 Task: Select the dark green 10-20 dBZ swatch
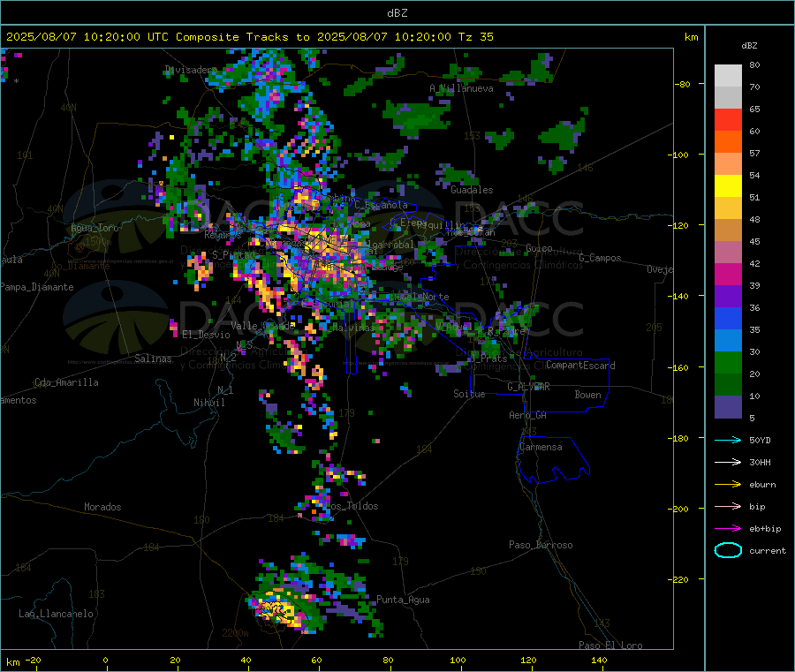pyautogui.click(x=728, y=385)
